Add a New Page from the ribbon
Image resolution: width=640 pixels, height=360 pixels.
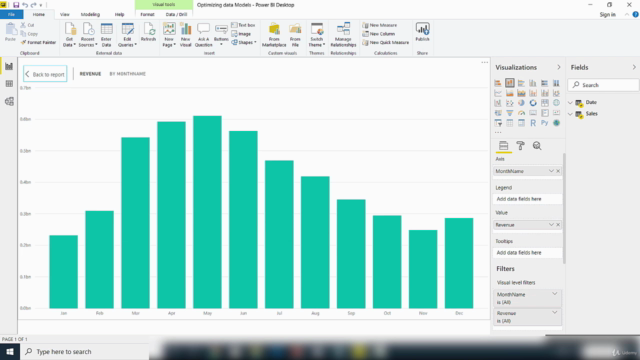(x=169, y=34)
